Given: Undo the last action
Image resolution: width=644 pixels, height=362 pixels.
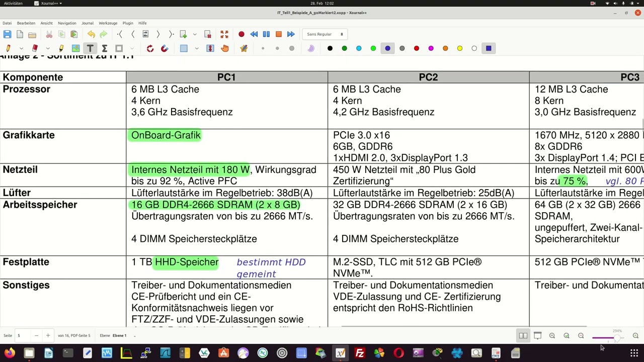Looking at the screenshot, I should coord(91,34).
